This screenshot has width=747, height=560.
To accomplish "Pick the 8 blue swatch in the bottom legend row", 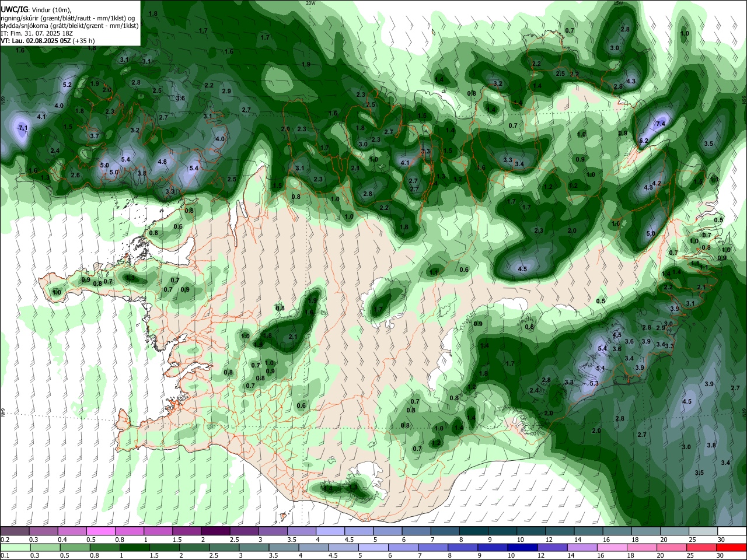I will pos(463,547).
